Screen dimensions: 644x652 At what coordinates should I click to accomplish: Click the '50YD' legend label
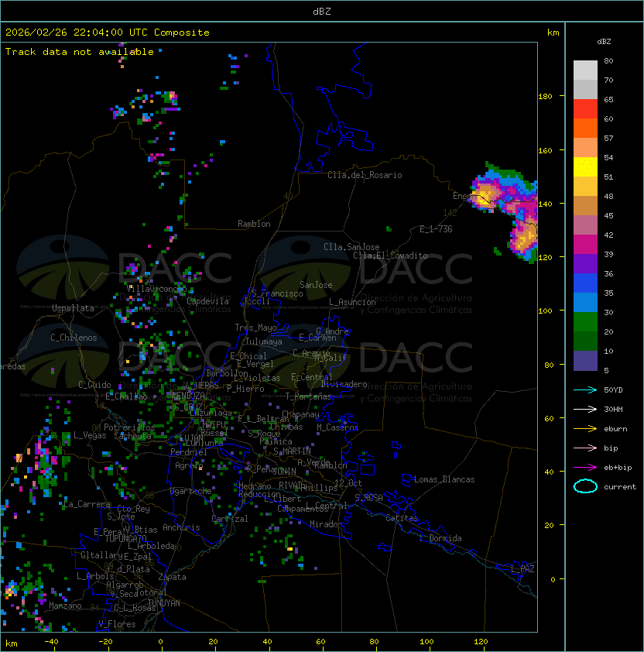pyautogui.click(x=613, y=390)
